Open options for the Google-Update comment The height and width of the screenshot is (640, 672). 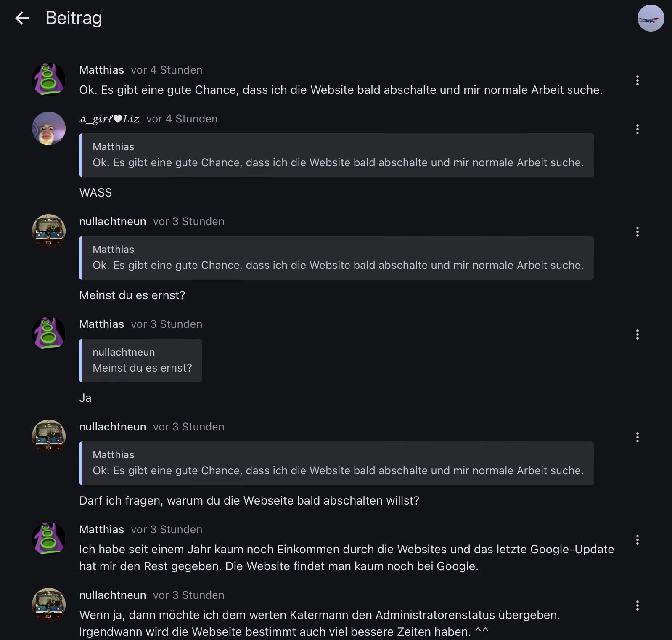(x=638, y=540)
